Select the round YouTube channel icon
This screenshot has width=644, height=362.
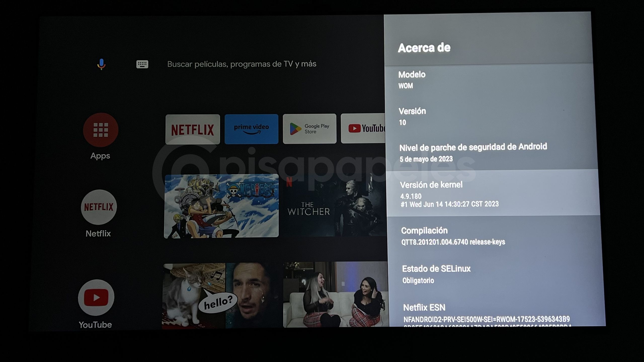click(96, 298)
